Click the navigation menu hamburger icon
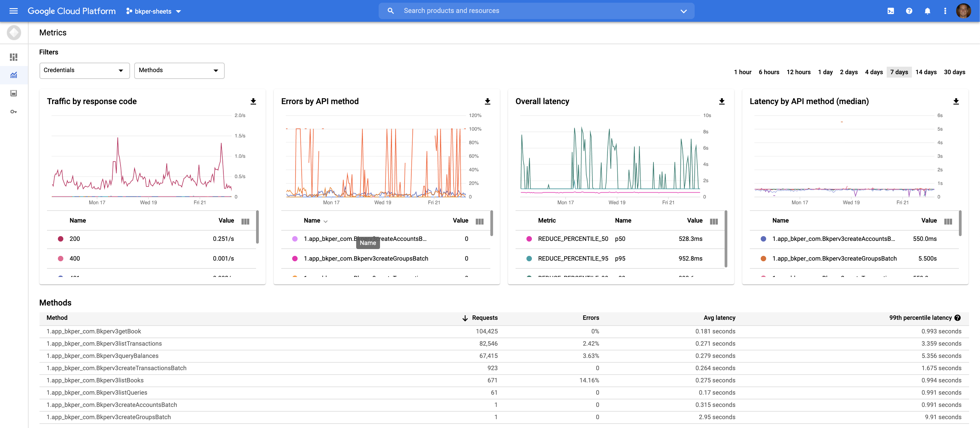980x428 pixels. coord(13,11)
